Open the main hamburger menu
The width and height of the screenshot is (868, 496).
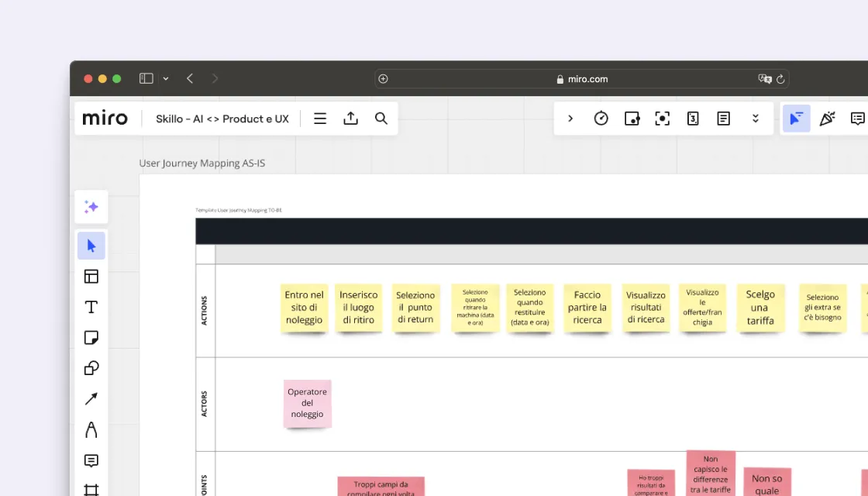(320, 119)
